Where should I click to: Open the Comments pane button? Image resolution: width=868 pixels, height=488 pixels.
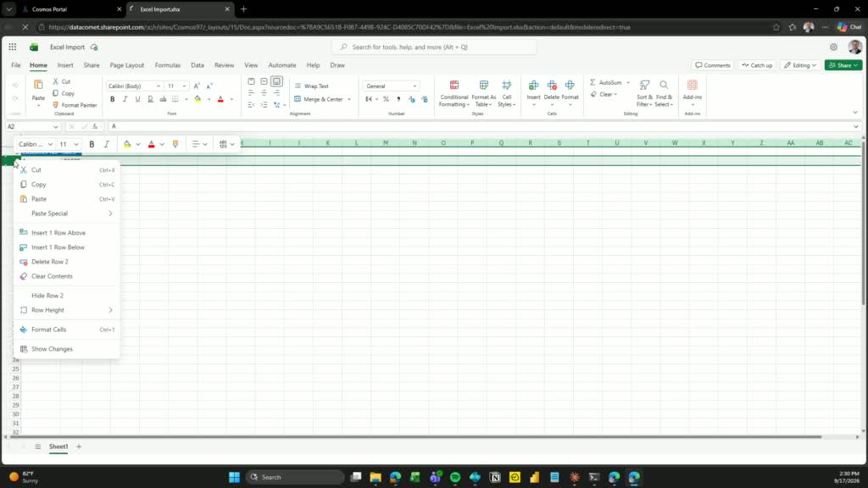[x=713, y=65]
